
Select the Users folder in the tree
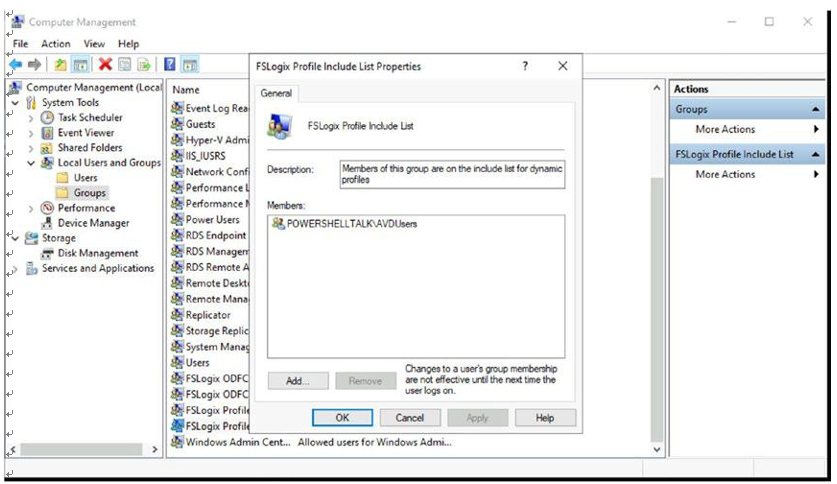[x=85, y=178]
